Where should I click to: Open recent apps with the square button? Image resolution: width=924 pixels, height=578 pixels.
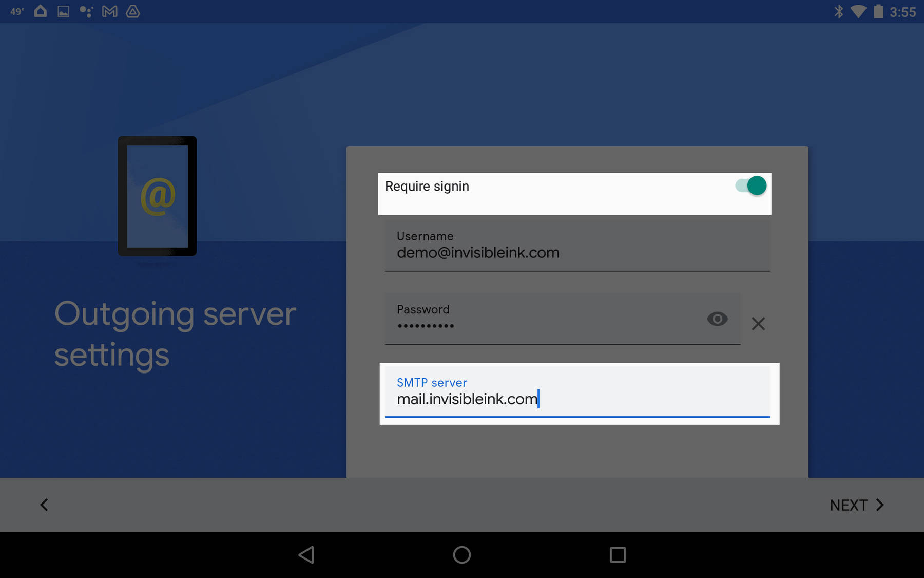point(618,555)
